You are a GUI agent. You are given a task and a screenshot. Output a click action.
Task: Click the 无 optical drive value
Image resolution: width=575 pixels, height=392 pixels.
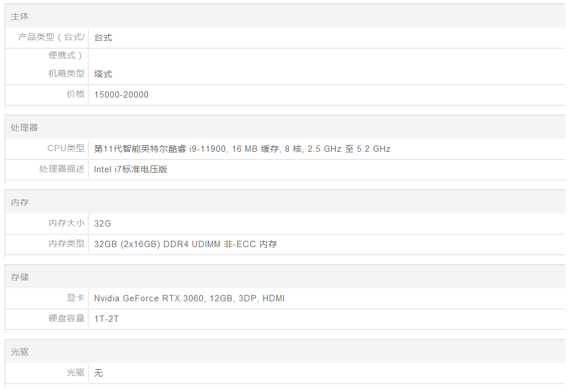click(x=98, y=373)
